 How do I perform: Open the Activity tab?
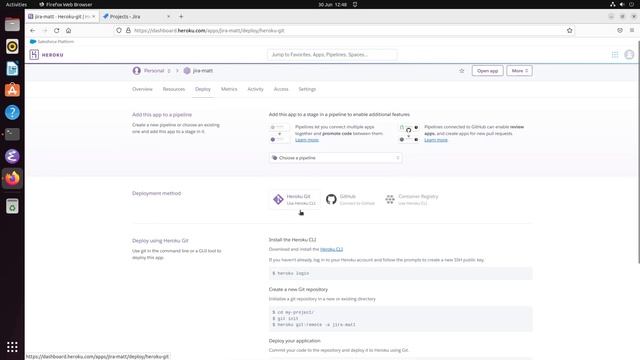[x=256, y=89]
